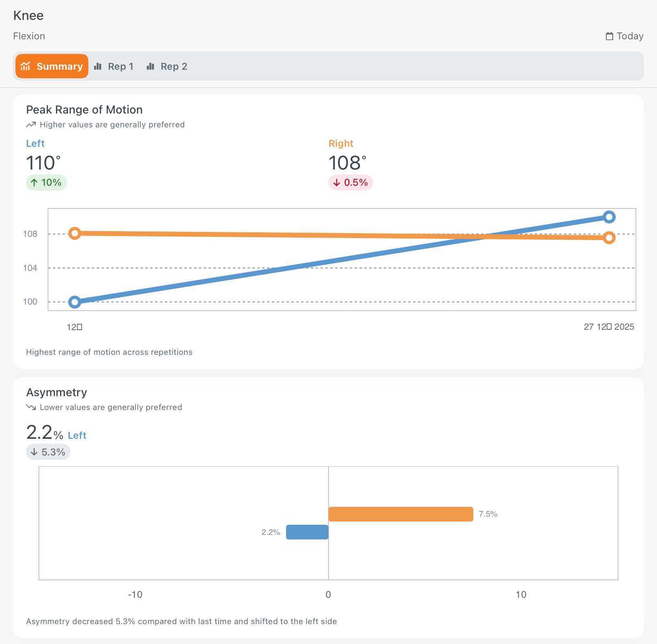This screenshot has width=657, height=644.
Task: Click the bar chart icon beside Rep 2
Action: [x=150, y=67]
